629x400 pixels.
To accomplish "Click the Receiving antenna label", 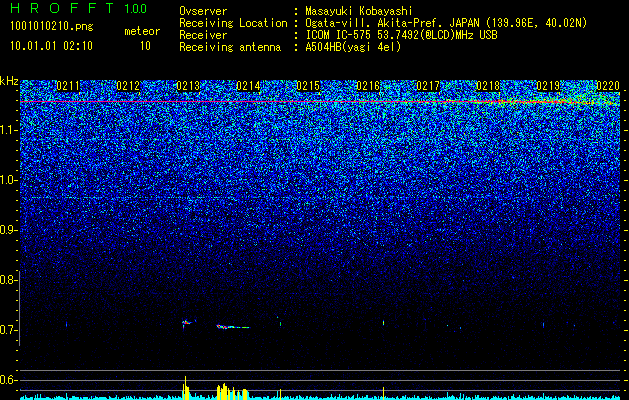I will pyautogui.click(x=230, y=47).
